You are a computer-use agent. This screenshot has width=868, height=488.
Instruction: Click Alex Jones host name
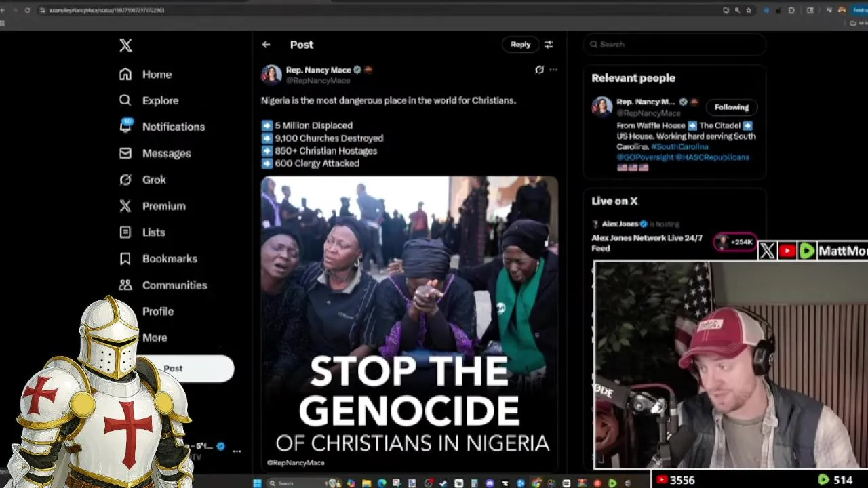[x=620, y=224]
